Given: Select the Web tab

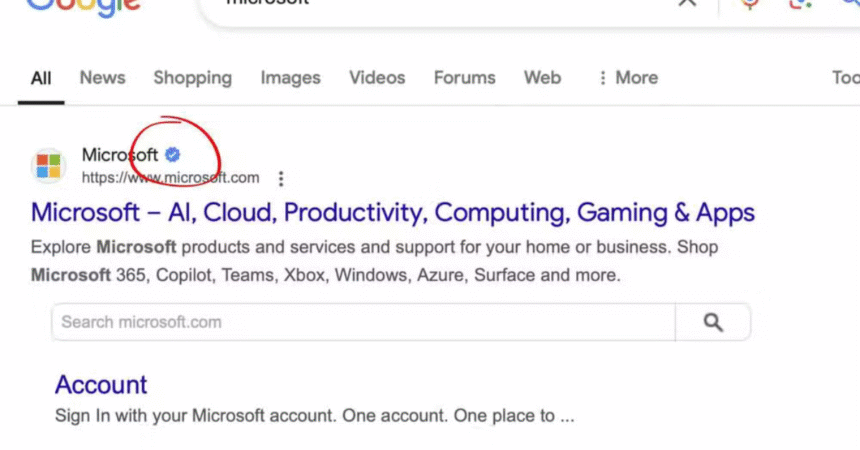Looking at the screenshot, I should pyautogui.click(x=542, y=77).
